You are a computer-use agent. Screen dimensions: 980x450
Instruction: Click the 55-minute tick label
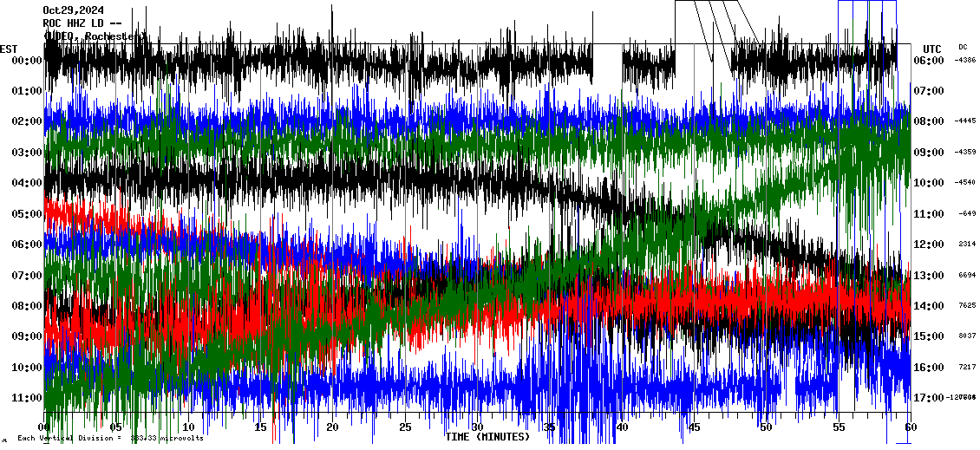tap(838, 427)
